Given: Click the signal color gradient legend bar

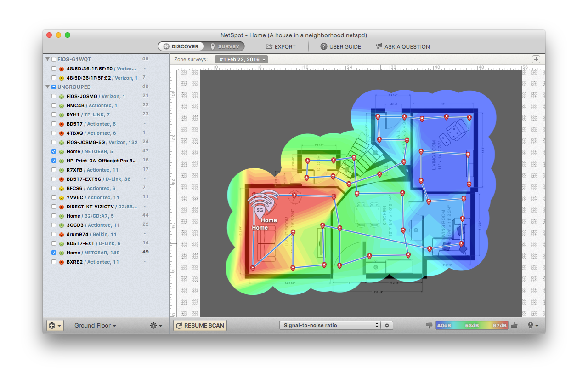Looking at the screenshot, I should [x=471, y=325].
